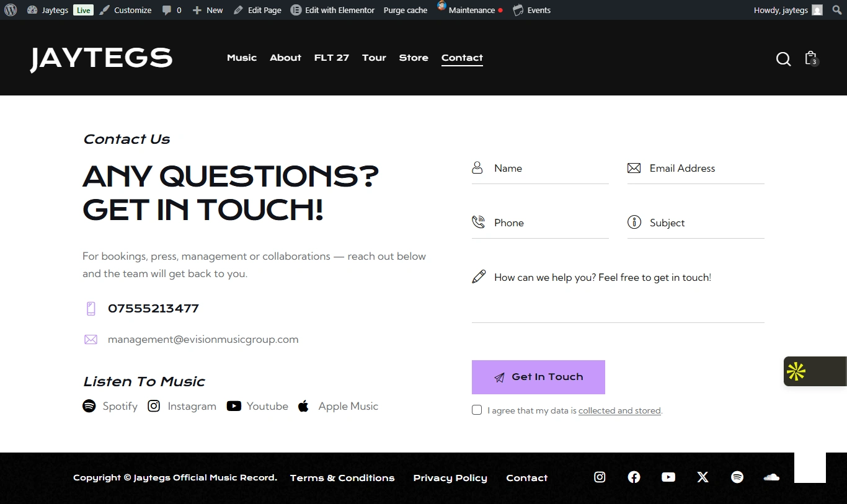Open the footer Spotify icon

(737, 477)
